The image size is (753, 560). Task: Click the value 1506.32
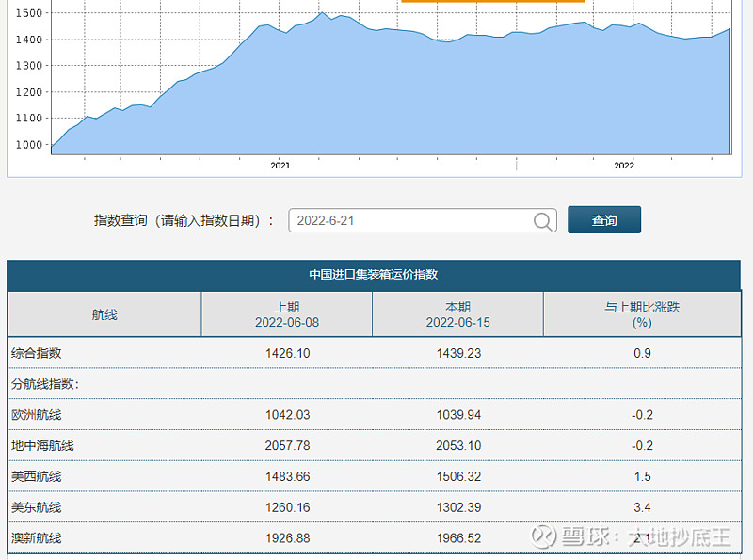(458, 476)
